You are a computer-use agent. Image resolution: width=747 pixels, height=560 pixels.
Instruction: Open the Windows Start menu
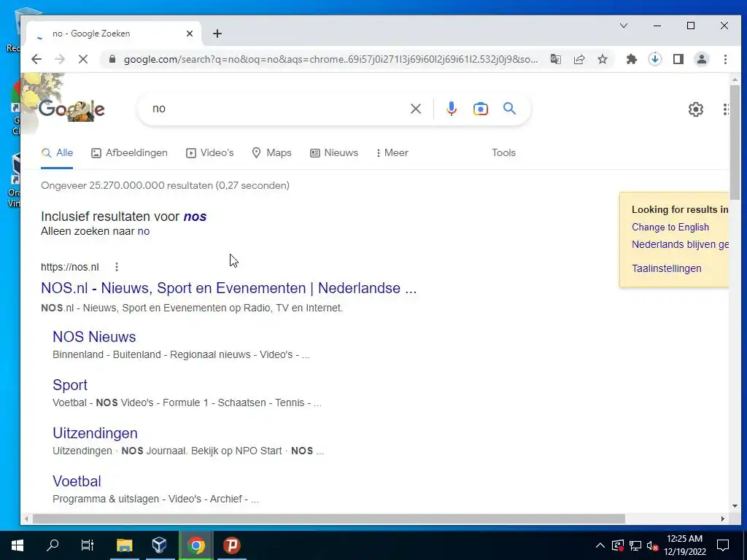point(18,545)
